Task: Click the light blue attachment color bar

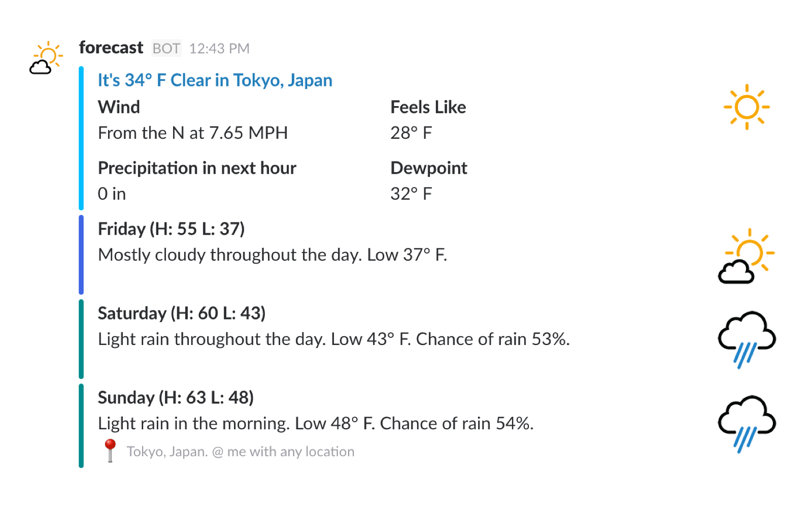Action: [81, 138]
